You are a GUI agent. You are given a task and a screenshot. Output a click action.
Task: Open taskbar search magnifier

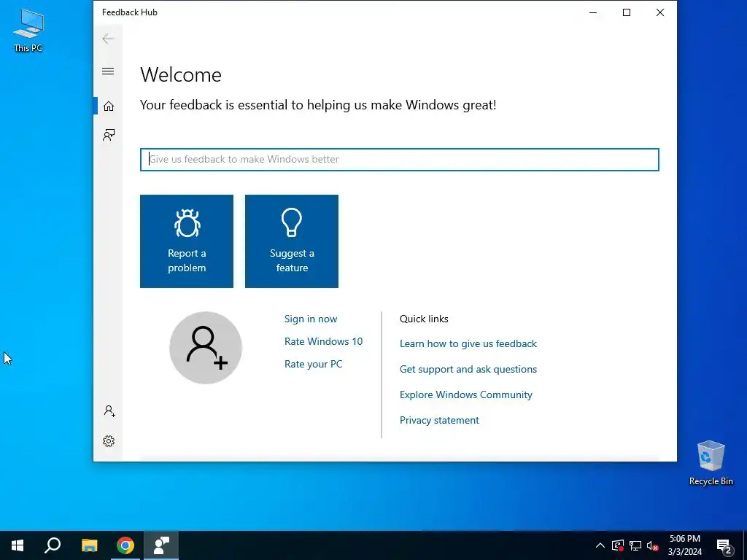(53, 545)
